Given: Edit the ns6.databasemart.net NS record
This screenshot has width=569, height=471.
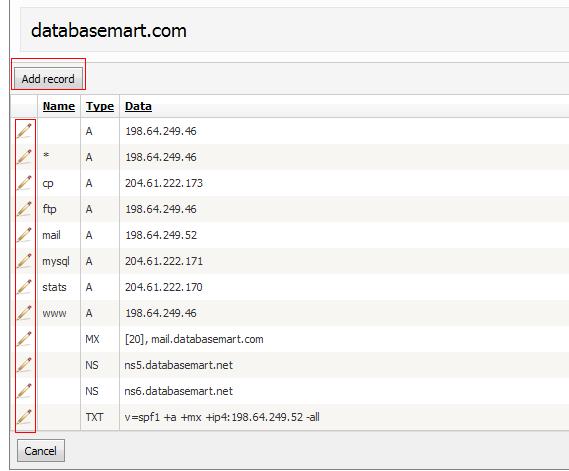Looking at the screenshot, I should tap(24, 391).
